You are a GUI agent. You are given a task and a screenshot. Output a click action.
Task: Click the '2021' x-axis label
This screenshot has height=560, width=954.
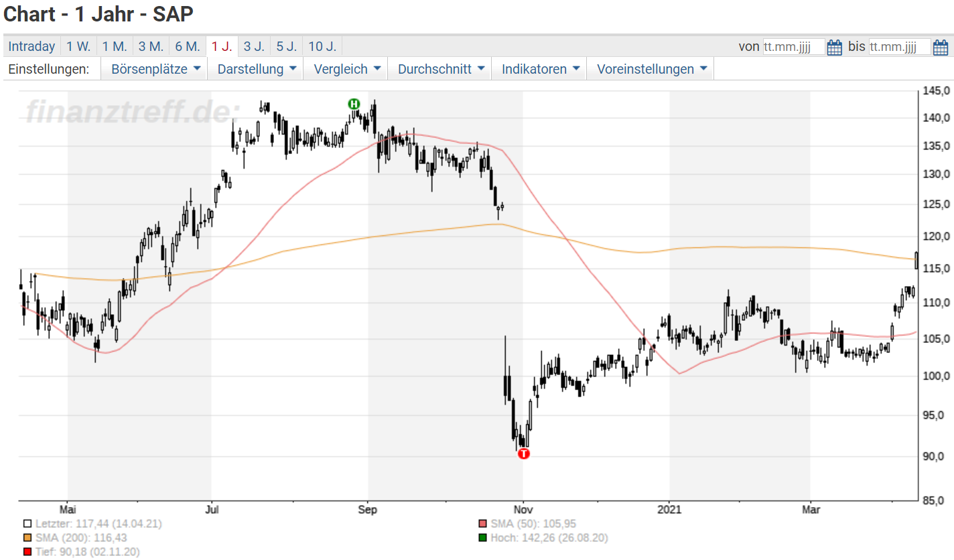(669, 510)
